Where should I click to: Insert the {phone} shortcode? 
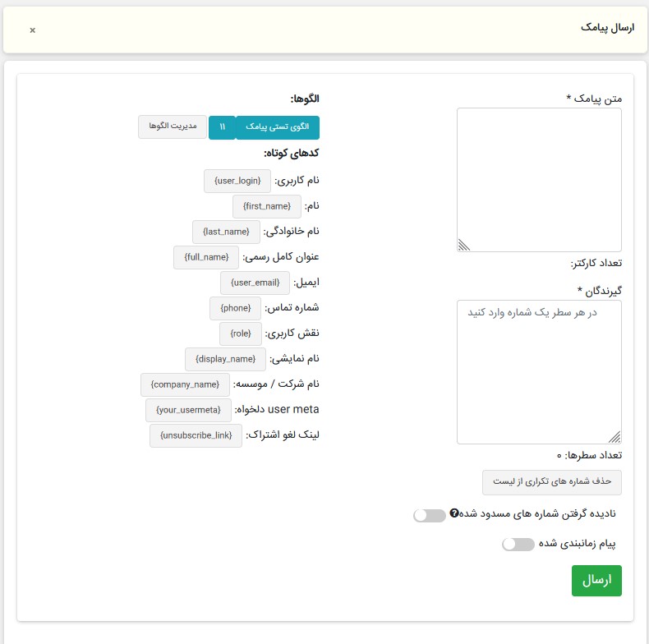pyautogui.click(x=235, y=308)
